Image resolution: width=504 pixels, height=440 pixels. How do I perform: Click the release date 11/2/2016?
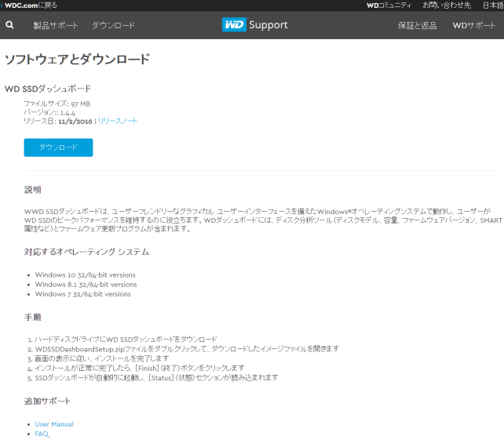point(75,122)
